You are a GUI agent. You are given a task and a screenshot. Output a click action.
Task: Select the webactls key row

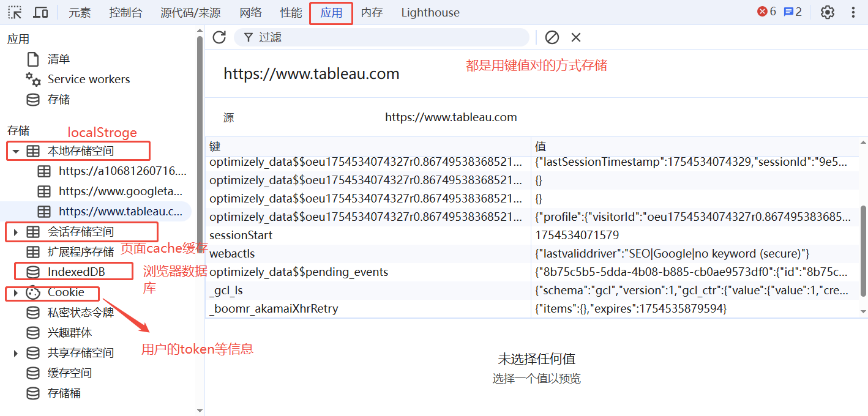[x=368, y=254]
